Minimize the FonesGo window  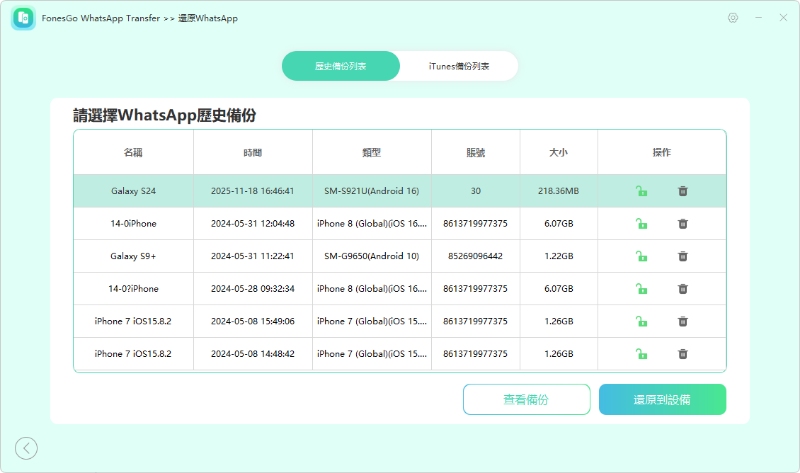click(759, 18)
